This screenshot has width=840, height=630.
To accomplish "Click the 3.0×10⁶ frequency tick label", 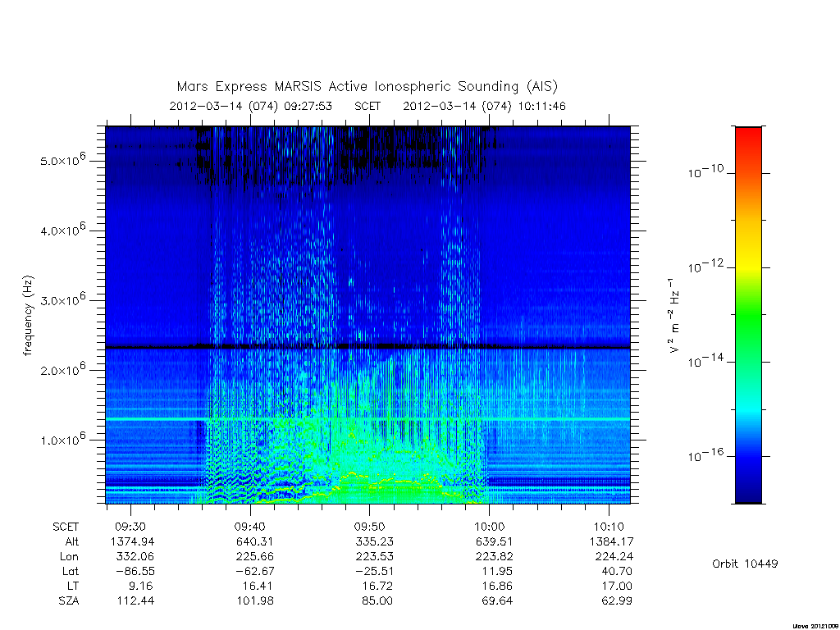I will pos(62,299).
